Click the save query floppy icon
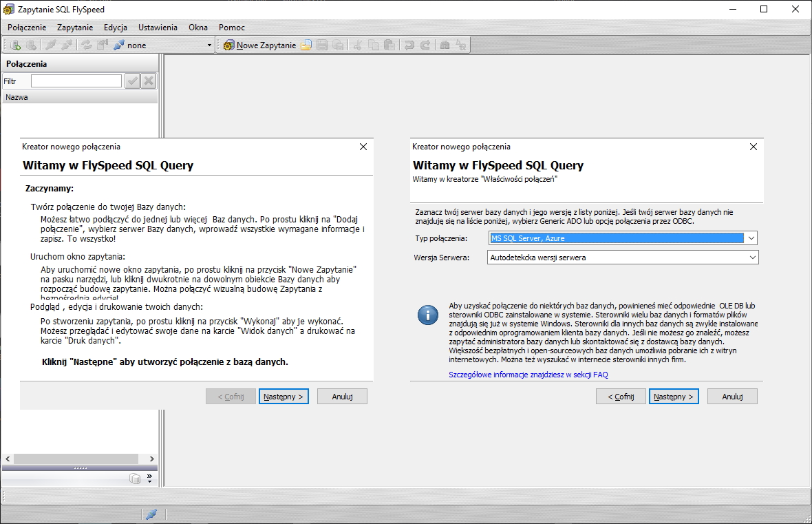 [321, 45]
